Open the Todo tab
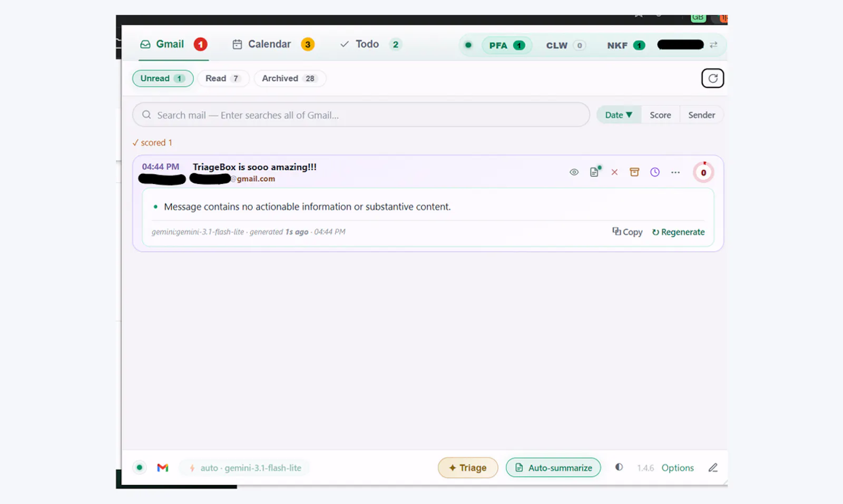Viewport: 843px width, 504px height. [370, 45]
